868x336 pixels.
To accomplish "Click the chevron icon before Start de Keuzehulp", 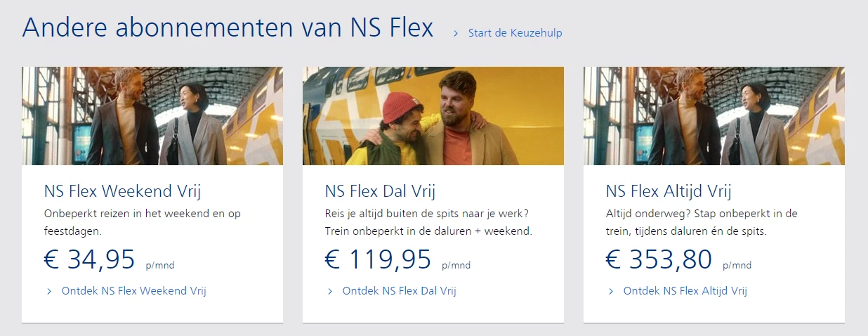I will coord(456,33).
